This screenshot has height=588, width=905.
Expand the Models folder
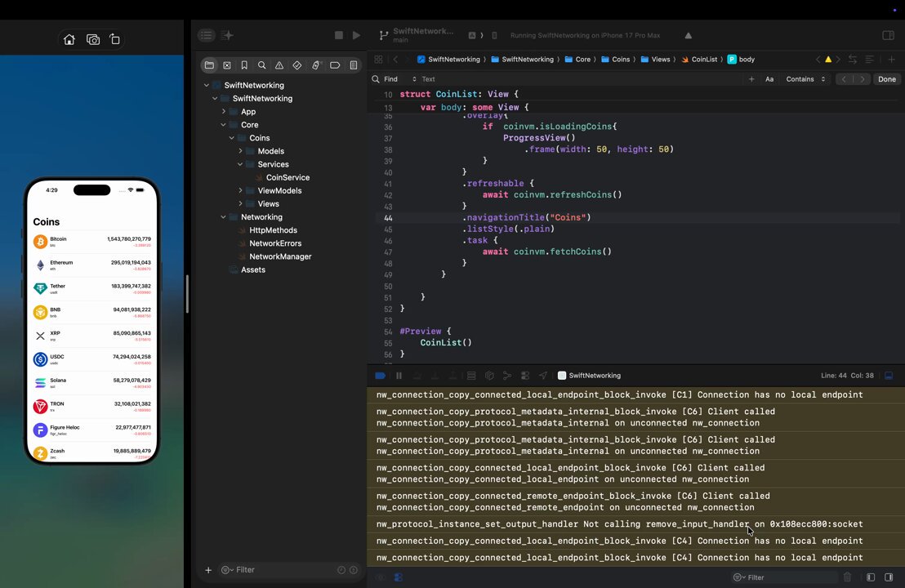pos(240,151)
